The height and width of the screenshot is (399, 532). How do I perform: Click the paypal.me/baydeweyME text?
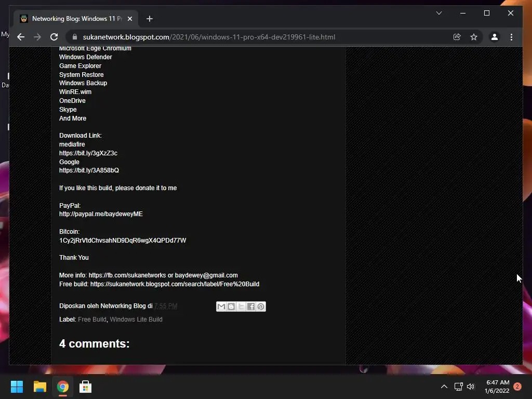coord(101,214)
